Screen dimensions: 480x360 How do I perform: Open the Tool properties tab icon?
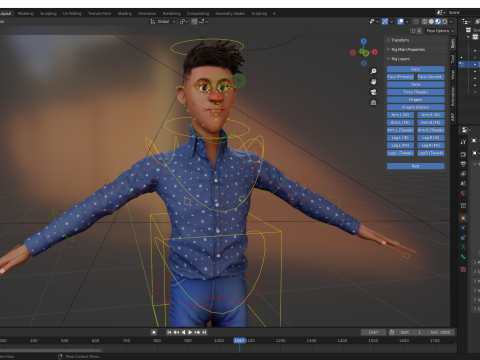coord(463,142)
